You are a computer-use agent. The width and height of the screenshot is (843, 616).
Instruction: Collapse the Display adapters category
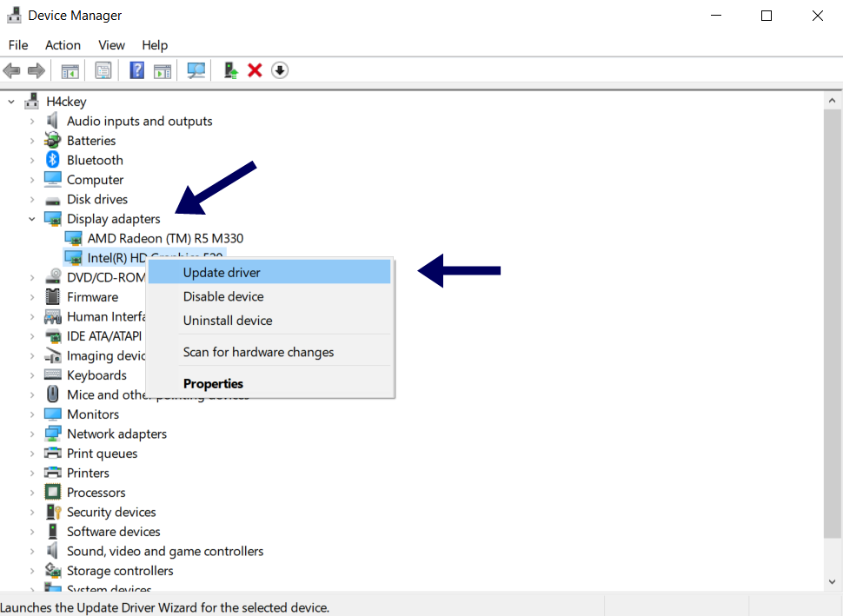(x=31, y=218)
